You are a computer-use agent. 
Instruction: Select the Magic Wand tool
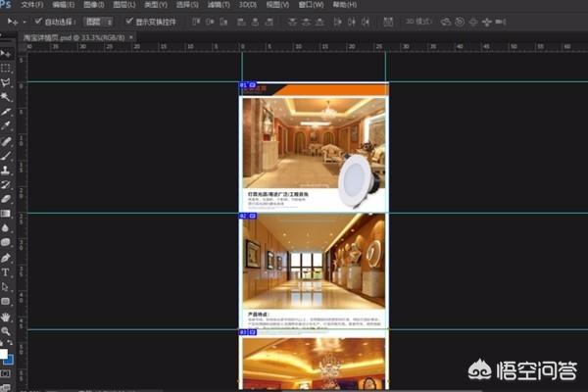(6, 97)
